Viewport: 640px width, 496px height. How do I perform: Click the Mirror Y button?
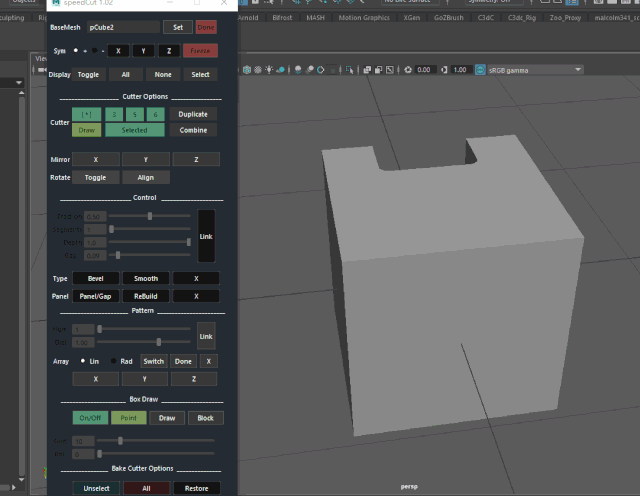pos(146,159)
